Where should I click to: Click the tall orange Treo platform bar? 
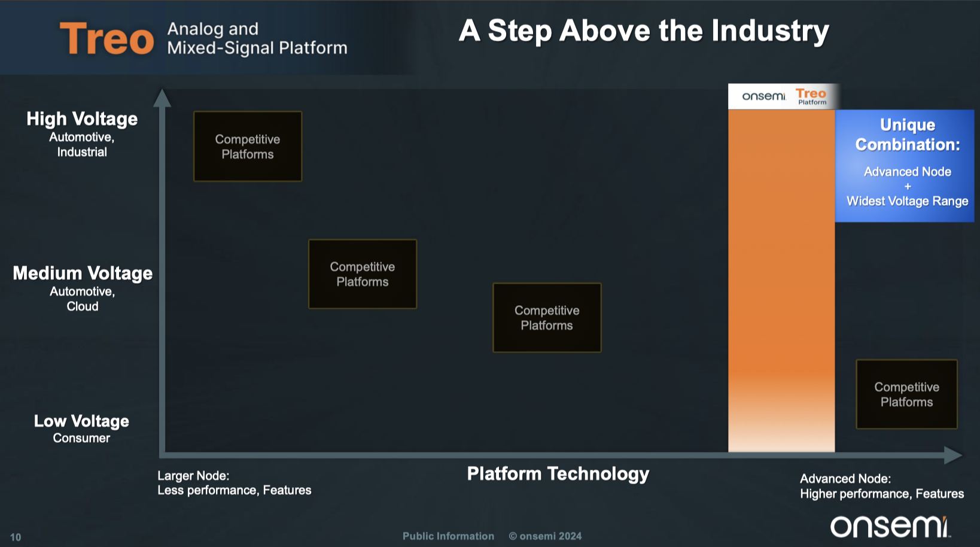click(781, 281)
